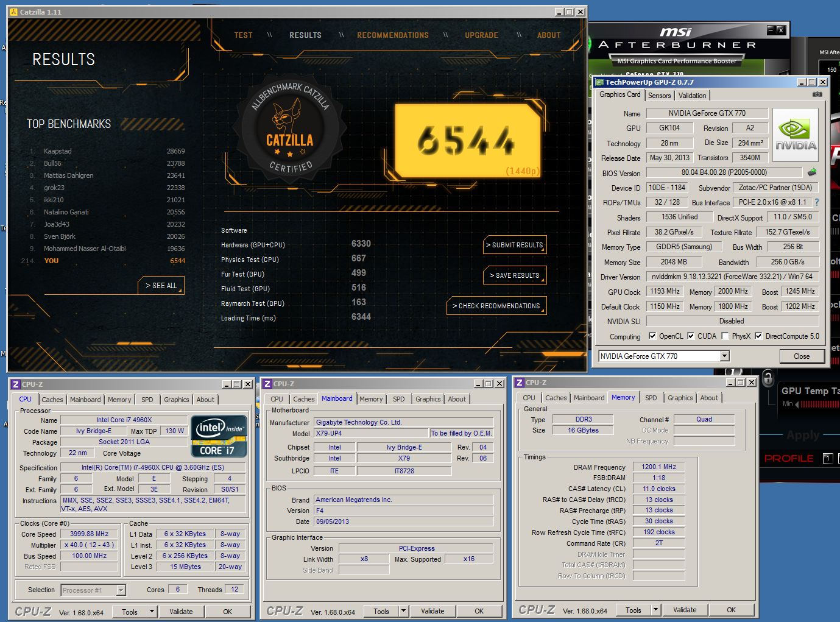
Task: Expand Tools arrow in the Mainboard CPU-Z window
Action: 403,611
